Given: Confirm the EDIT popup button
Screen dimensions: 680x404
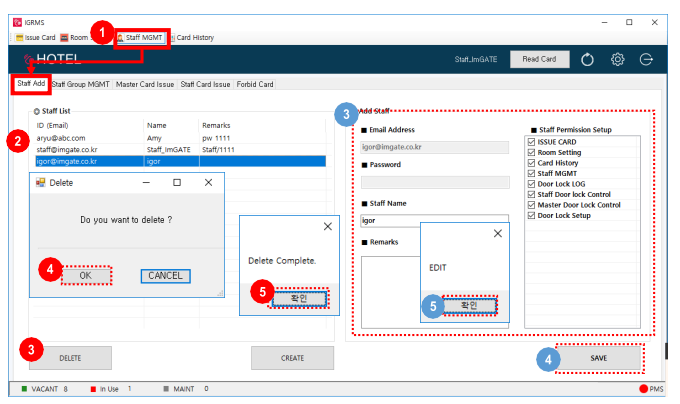Looking at the screenshot, I should [x=469, y=306].
